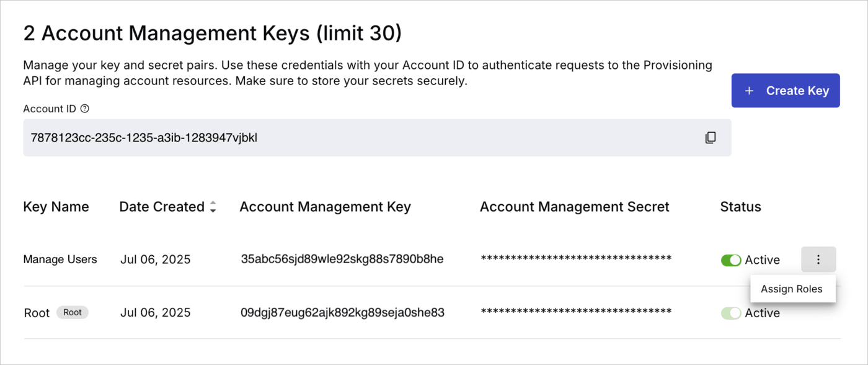Disable the Active toggle for Manage Users
Viewport: 868px width, 365px height.
(731, 259)
